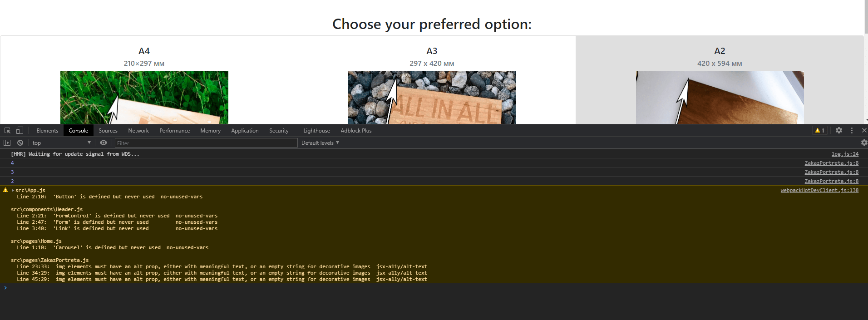Click the Line 45:29 alt prop warning
Viewport: 868px width, 320px height.
pos(222,279)
